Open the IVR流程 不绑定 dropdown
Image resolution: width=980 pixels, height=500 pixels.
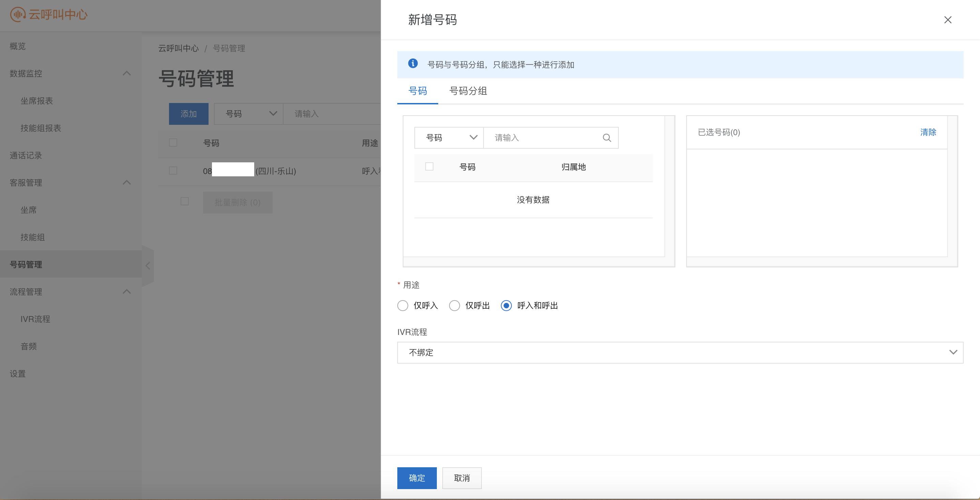coord(680,353)
